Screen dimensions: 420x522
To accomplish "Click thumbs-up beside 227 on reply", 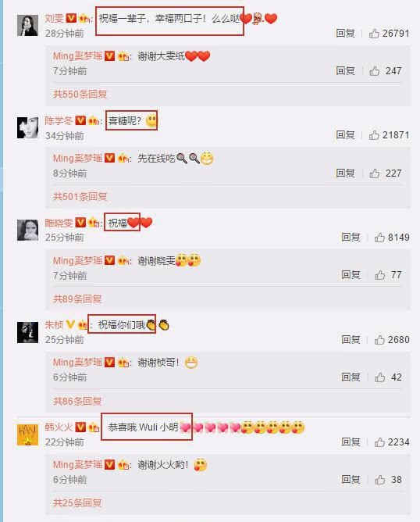I will point(375,173).
